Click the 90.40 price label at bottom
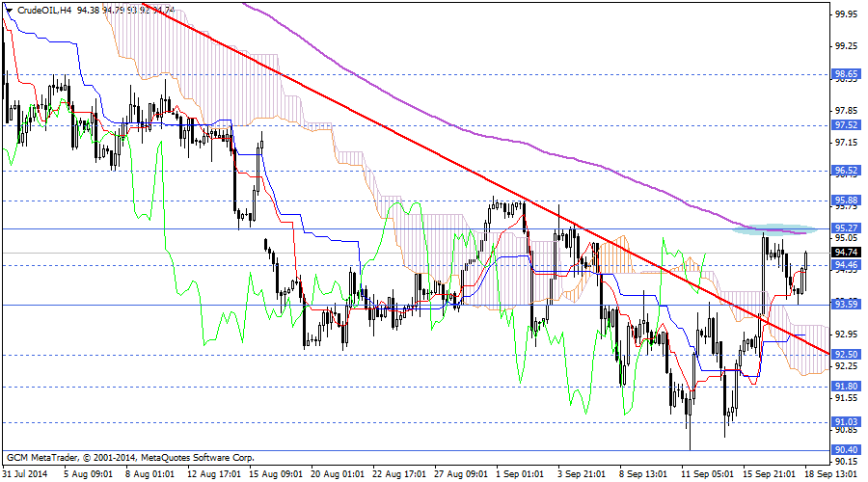Viewport: 868px width, 482px height. (846, 450)
